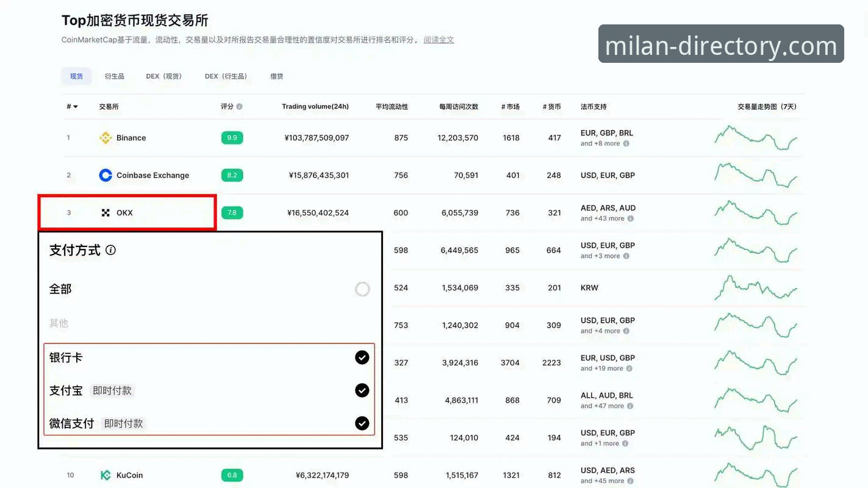Open the Coinbase Exchange logo icon
Image resolution: width=868 pixels, height=488 pixels.
pyautogui.click(x=106, y=175)
